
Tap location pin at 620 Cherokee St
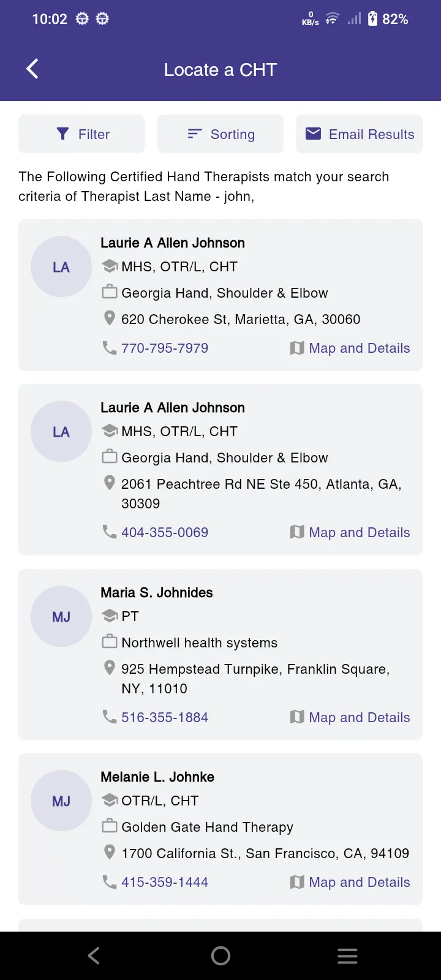point(110,318)
